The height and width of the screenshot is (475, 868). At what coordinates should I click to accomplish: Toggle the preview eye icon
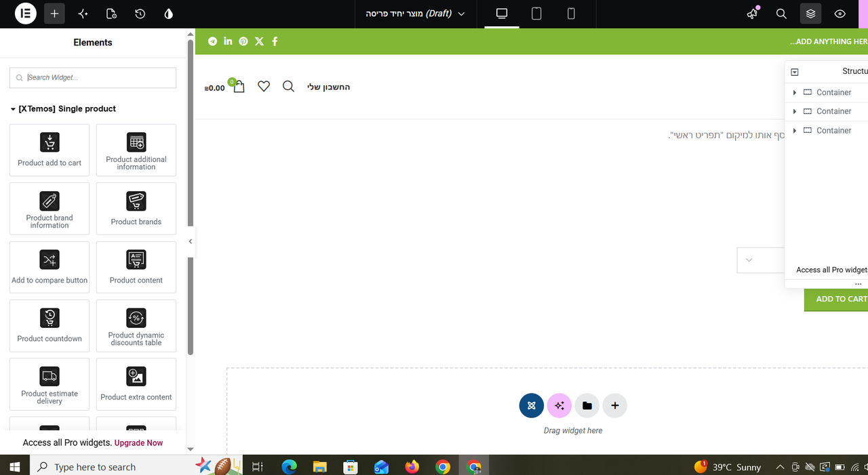coord(840,14)
